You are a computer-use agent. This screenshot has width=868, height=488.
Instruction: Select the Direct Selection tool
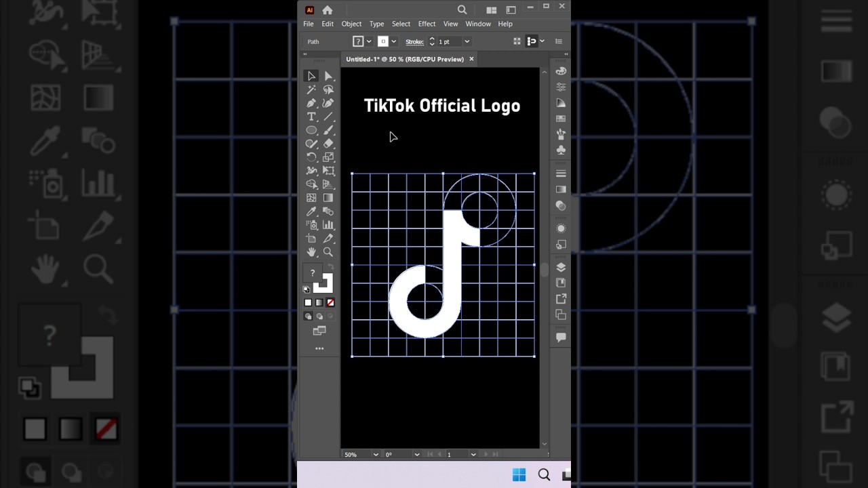tap(328, 76)
